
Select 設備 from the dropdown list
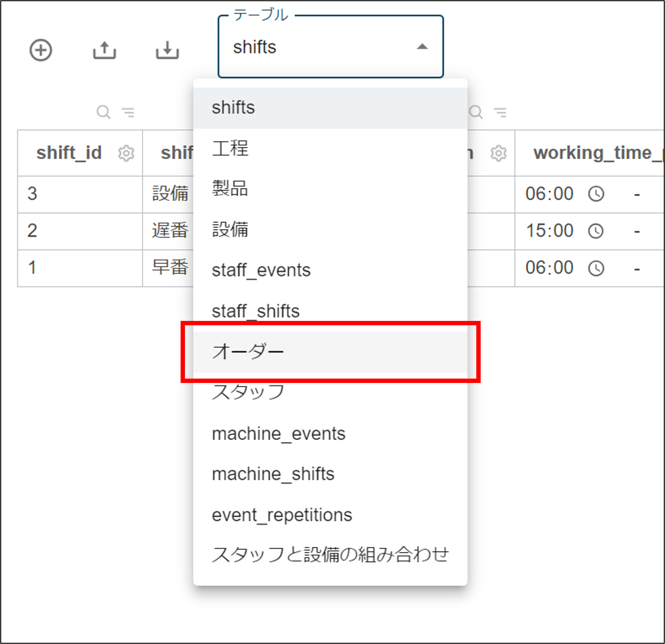330,230
